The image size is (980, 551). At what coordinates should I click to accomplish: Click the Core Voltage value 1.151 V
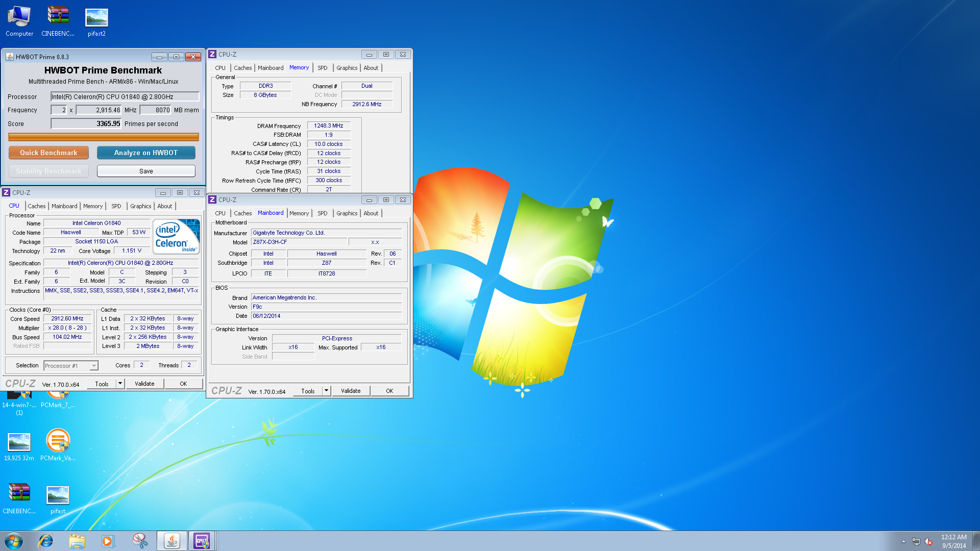point(132,251)
